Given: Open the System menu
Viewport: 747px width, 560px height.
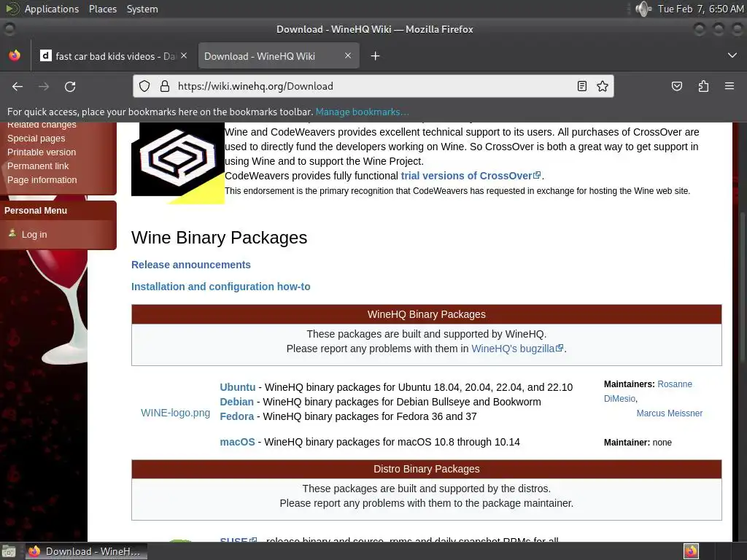Looking at the screenshot, I should [142, 9].
